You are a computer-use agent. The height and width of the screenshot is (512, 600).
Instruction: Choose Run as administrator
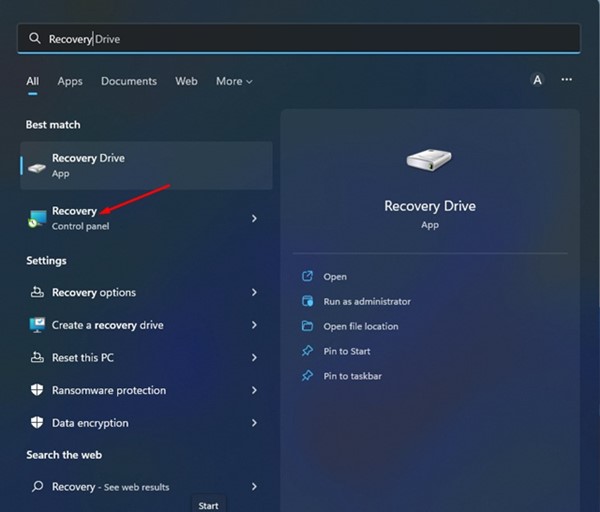click(366, 301)
